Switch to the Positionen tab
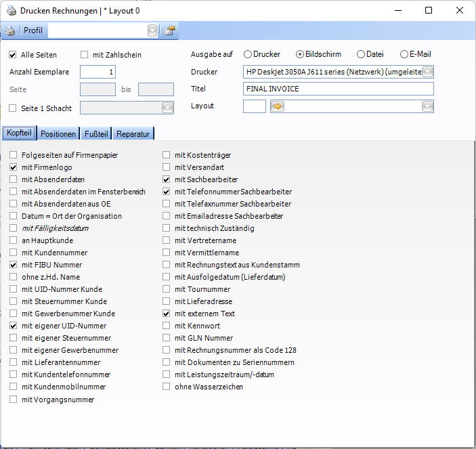This screenshot has width=476, height=449. (58, 133)
